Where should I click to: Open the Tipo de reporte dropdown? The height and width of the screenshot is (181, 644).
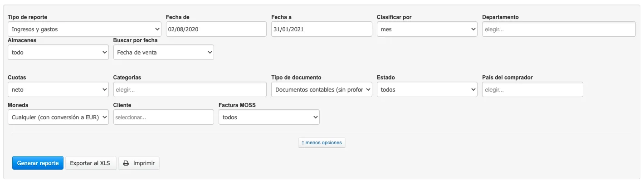(84, 29)
